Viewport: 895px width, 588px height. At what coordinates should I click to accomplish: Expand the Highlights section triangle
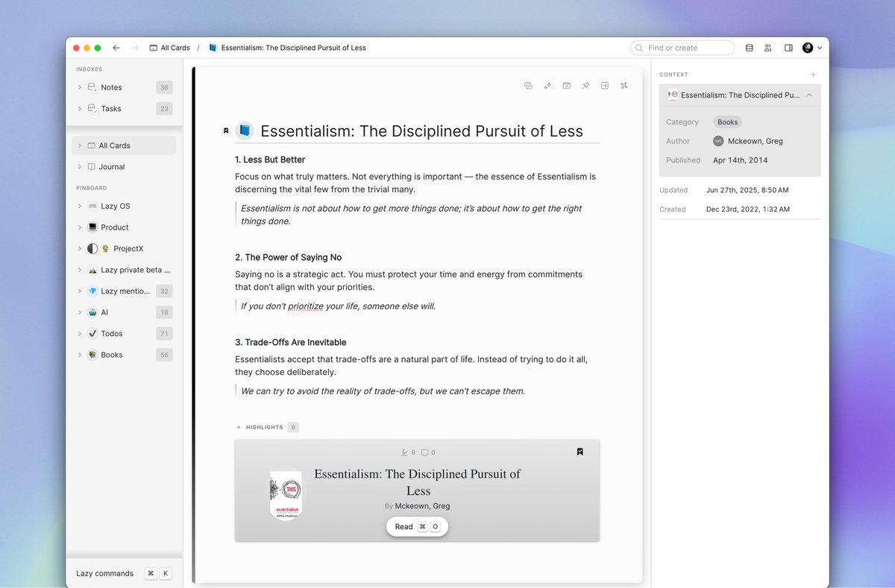pyautogui.click(x=239, y=427)
